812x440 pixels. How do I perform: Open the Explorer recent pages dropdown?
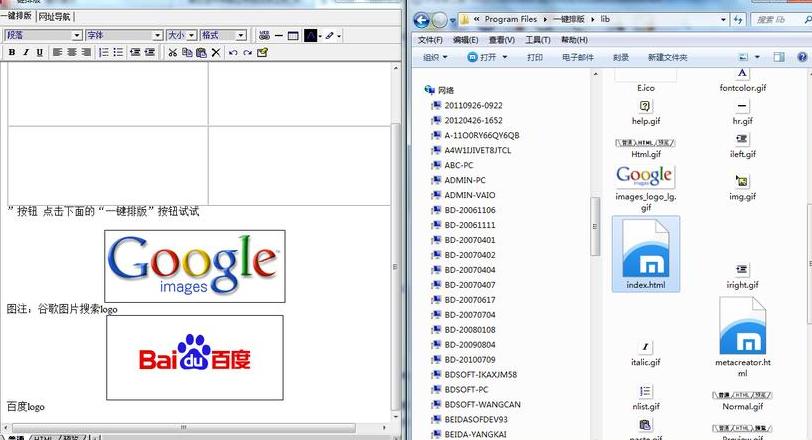pyautogui.click(x=453, y=21)
